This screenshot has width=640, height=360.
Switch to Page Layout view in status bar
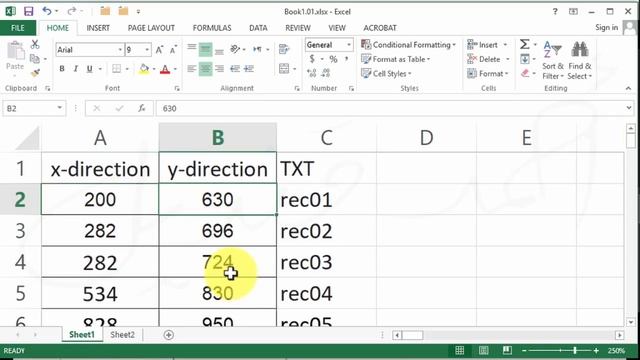click(484, 351)
